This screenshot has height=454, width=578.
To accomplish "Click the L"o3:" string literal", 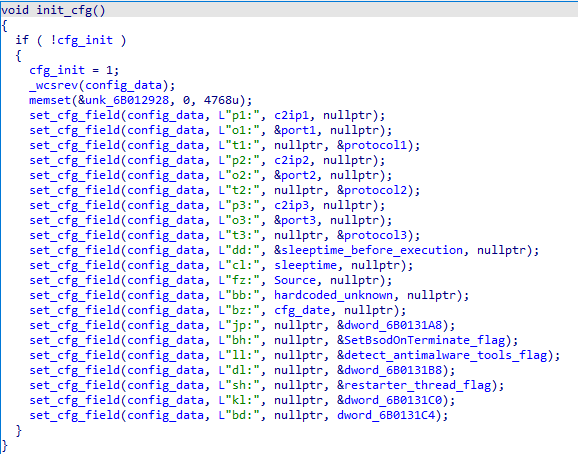I will 239,220.
